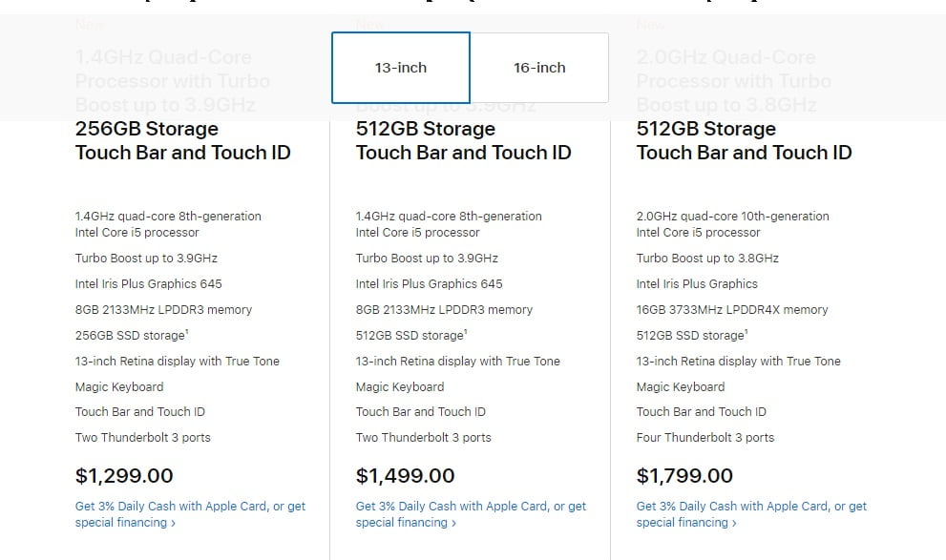Open Apple Card financing link under $1,299.00
The image size is (946, 560).
190,507
